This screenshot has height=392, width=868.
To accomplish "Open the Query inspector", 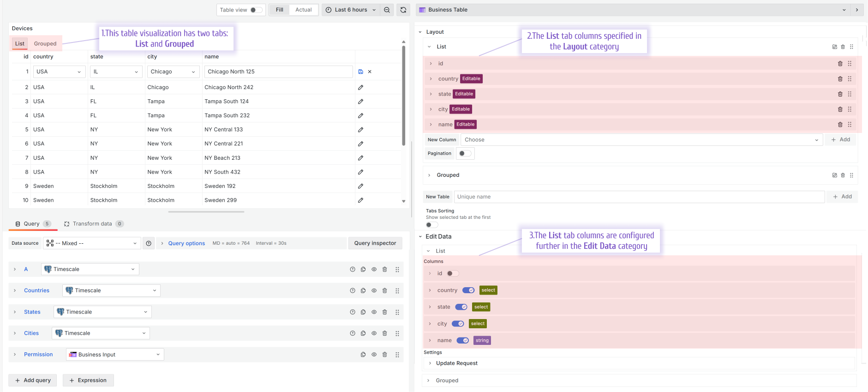I will tap(375, 243).
